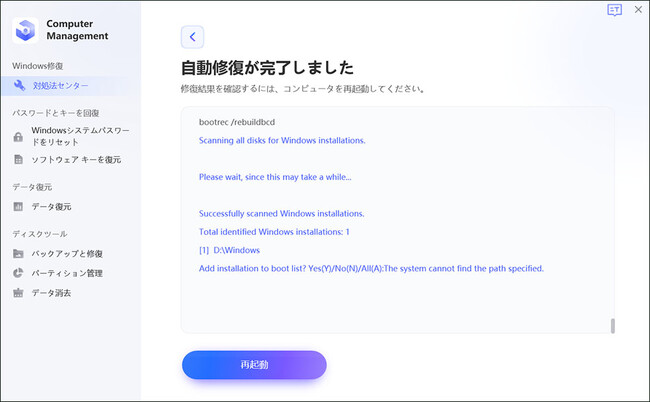
Task: Click the back arrow button
Action: pyautogui.click(x=193, y=37)
